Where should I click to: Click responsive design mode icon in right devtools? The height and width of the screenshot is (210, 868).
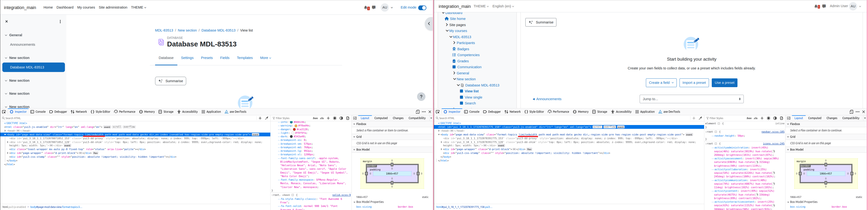[x=851, y=112]
